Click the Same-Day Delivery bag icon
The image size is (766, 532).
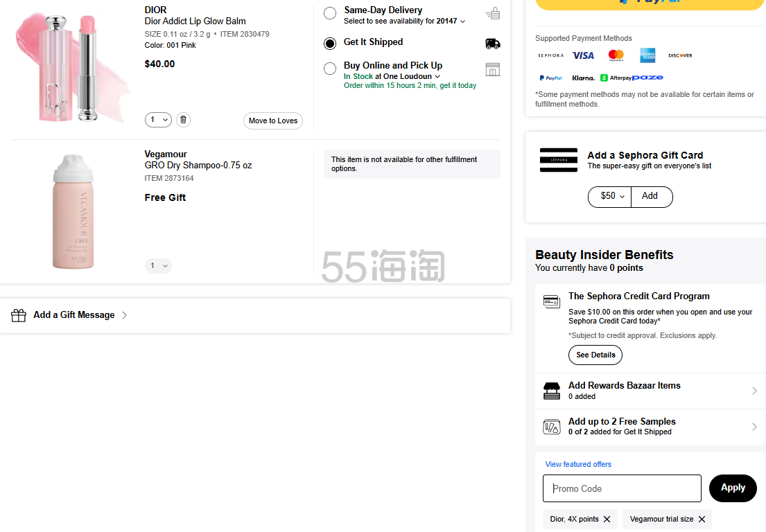coord(492,13)
